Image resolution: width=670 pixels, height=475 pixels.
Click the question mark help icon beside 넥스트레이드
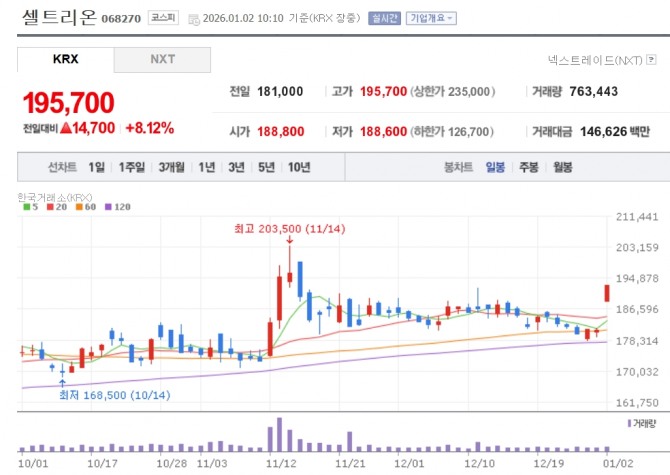click(651, 59)
